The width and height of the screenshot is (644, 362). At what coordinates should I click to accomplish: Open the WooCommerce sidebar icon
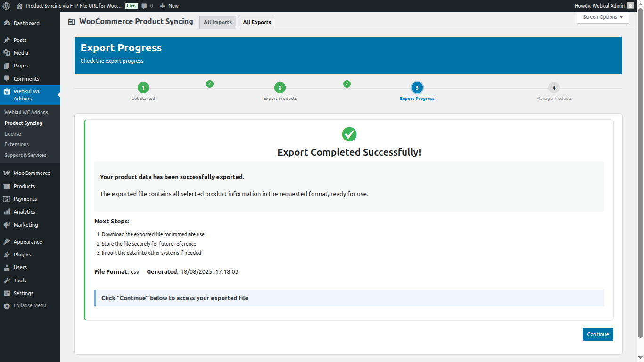click(8, 173)
